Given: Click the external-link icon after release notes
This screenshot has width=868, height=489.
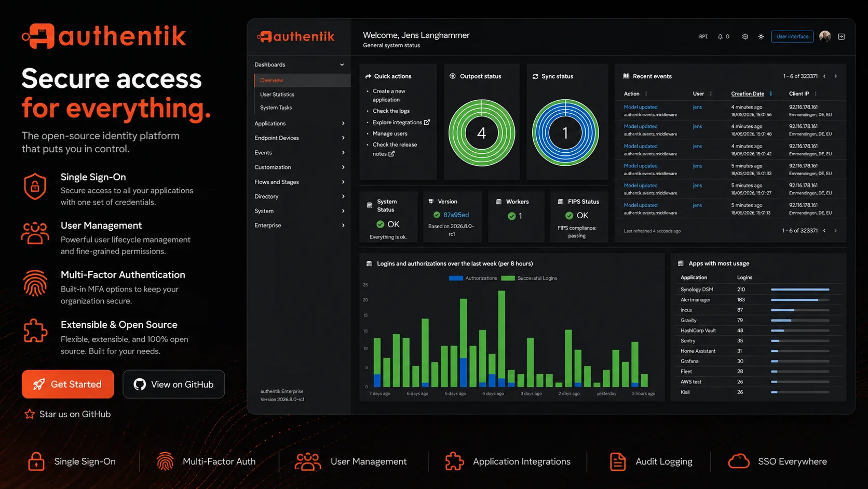Looking at the screenshot, I should (x=391, y=154).
